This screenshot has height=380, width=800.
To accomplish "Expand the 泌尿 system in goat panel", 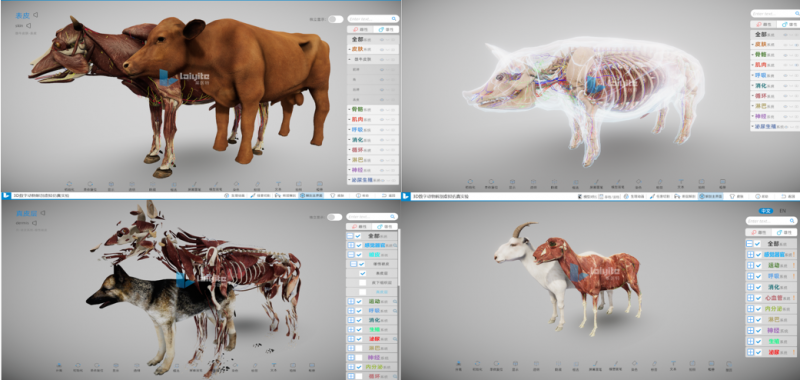I will [x=749, y=352].
